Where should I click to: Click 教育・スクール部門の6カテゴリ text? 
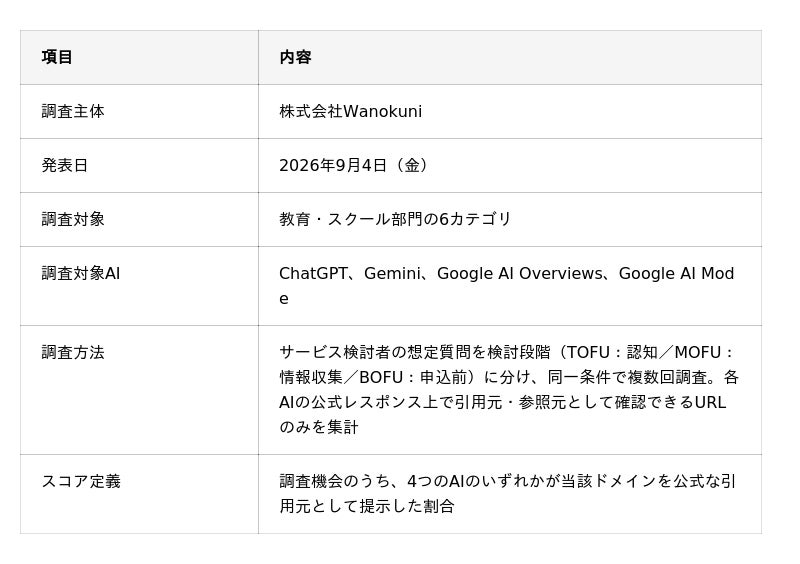395,219
